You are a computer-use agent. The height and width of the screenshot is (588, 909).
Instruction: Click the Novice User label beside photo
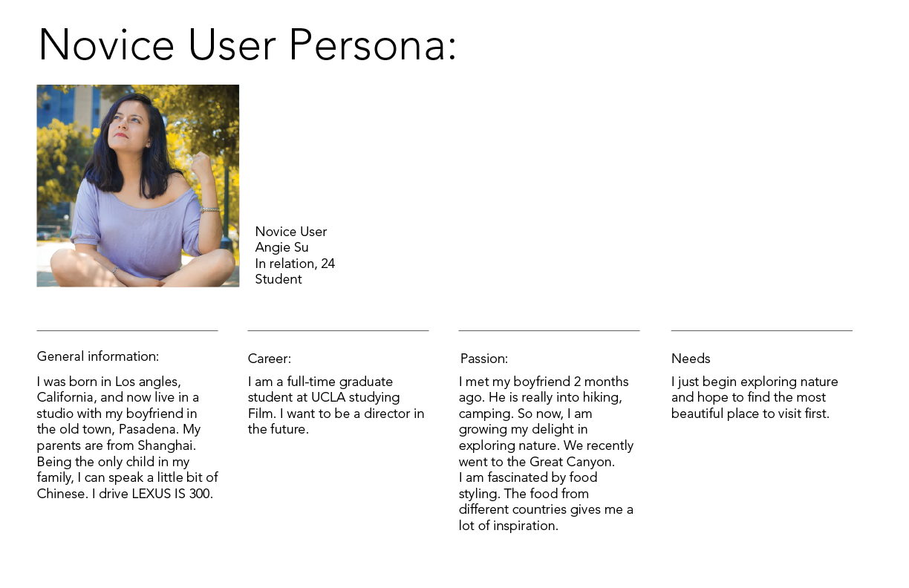[x=291, y=232]
